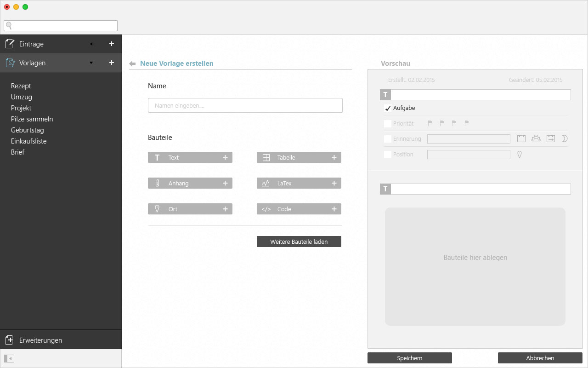Image resolution: width=588 pixels, height=368 pixels.
Task: Click the back arrow beside Neue Vorlage erstellen
Action: (x=132, y=64)
